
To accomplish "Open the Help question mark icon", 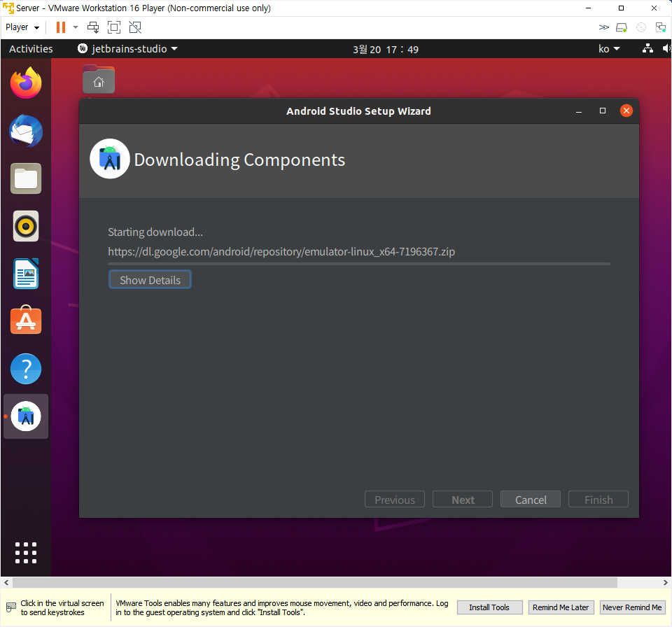I will pyautogui.click(x=26, y=369).
